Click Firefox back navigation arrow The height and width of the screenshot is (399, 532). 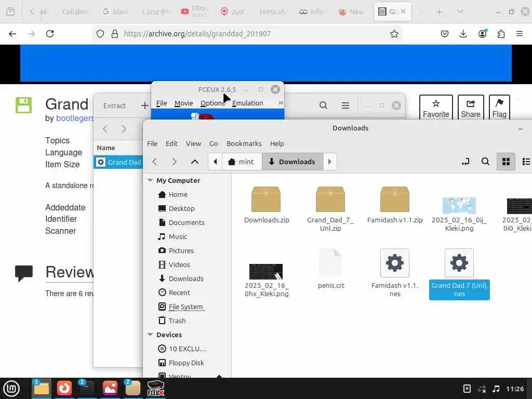12,34
